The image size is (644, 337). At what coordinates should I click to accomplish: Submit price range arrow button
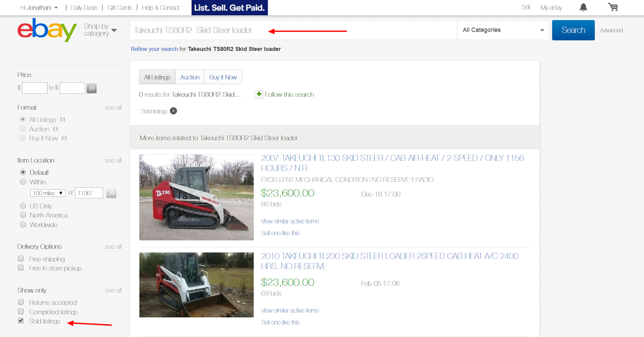92,88
